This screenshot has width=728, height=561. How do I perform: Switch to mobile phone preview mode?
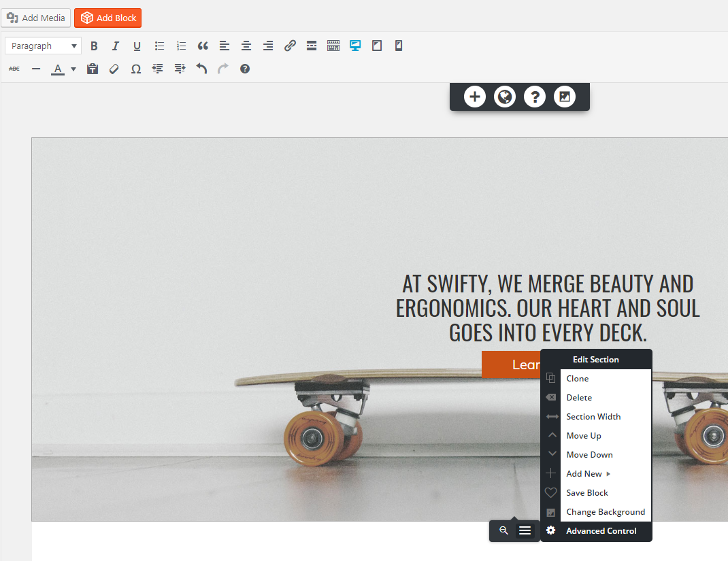click(398, 46)
